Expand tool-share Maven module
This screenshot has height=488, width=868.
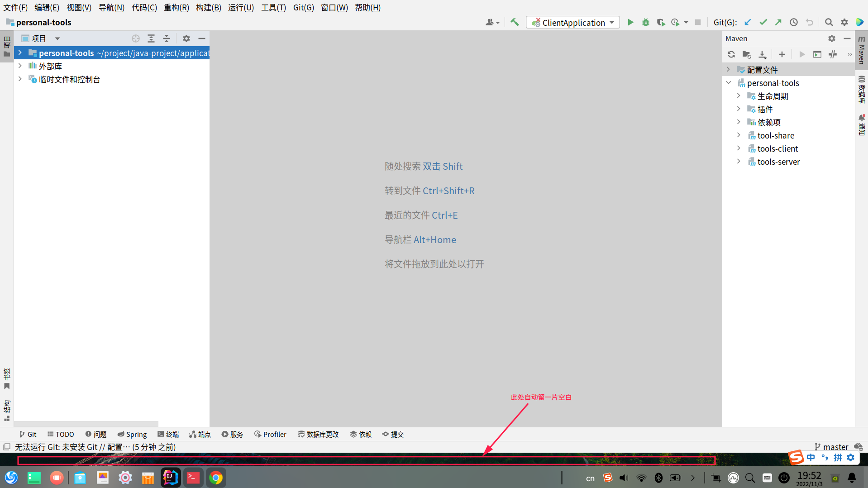click(x=739, y=135)
